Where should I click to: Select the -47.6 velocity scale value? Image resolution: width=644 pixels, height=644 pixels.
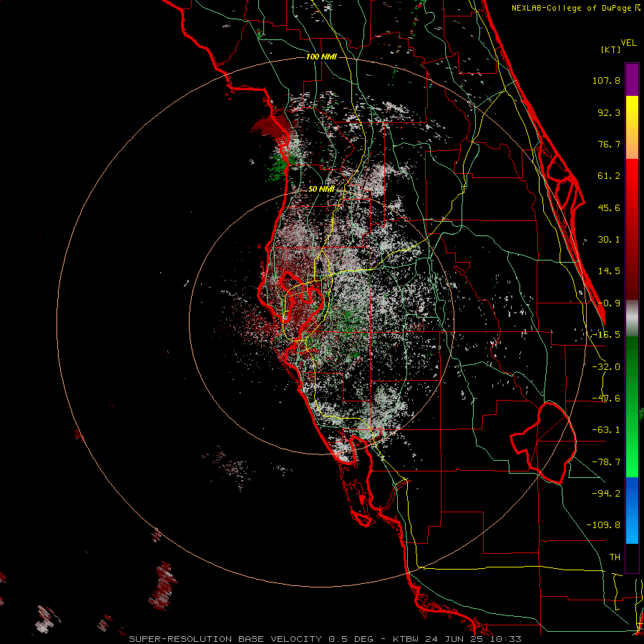(606, 399)
